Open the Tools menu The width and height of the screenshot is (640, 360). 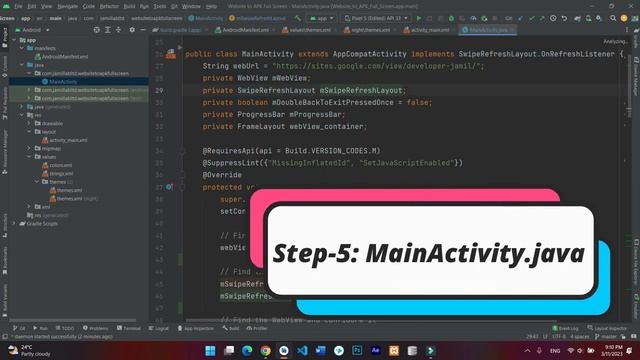[160, 7]
